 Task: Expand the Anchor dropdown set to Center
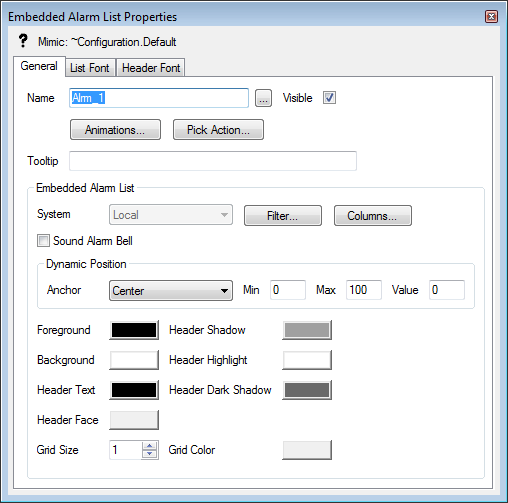click(x=171, y=291)
